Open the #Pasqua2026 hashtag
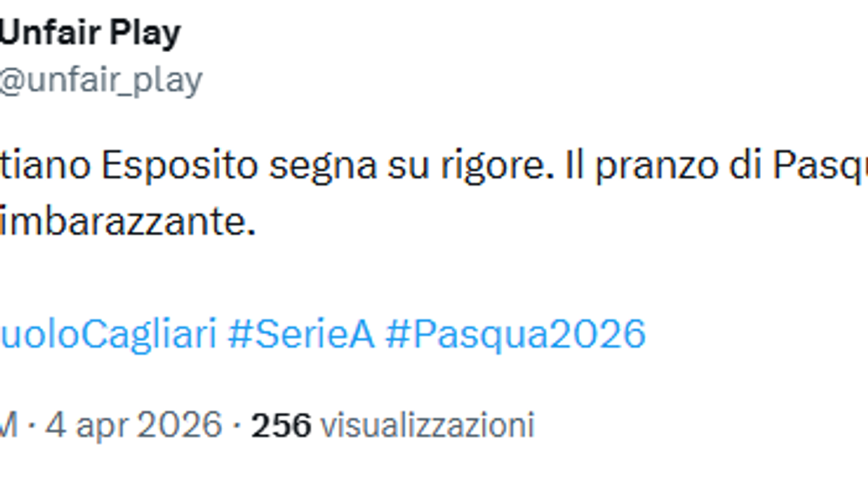Image resolution: width=868 pixels, height=488 pixels. click(x=514, y=334)
